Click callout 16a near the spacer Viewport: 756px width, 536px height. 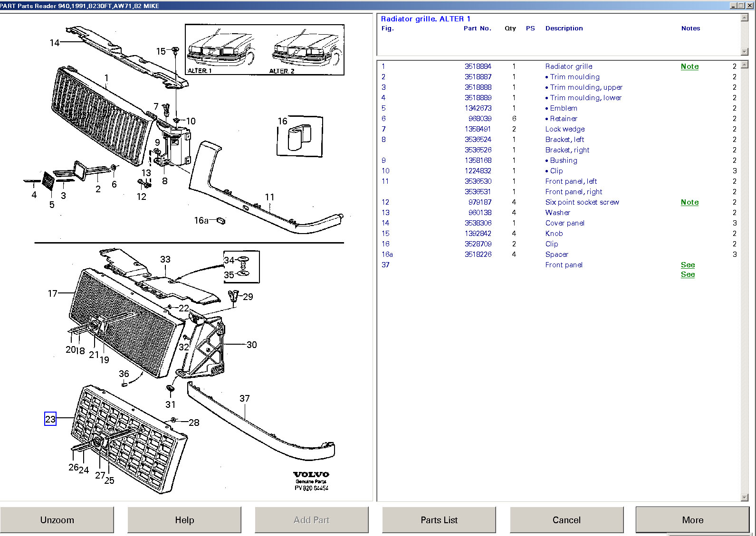[x=201, y=220]
